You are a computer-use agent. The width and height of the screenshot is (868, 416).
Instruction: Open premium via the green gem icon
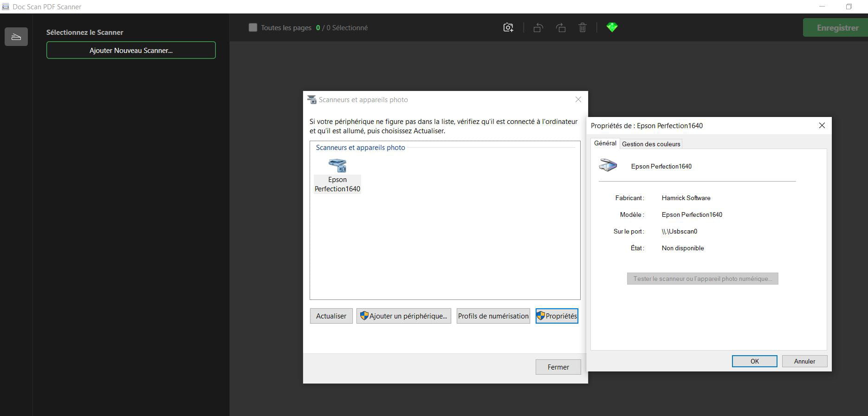tap(612, 27)
